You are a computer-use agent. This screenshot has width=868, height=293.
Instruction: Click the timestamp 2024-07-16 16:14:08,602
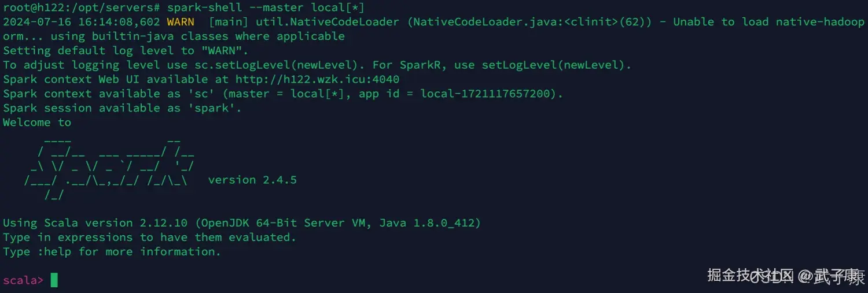[82, 22]
